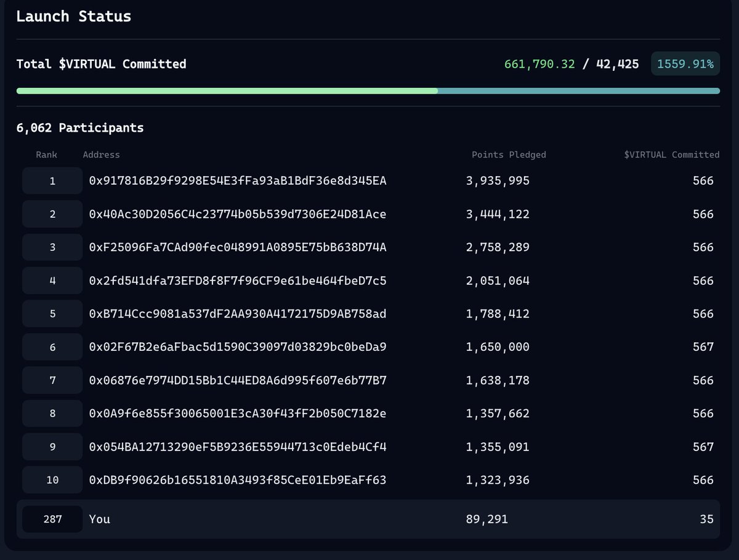Click the rank 7 badge
739x560 pixels.
pyautogui.click(x=52, y=380)
